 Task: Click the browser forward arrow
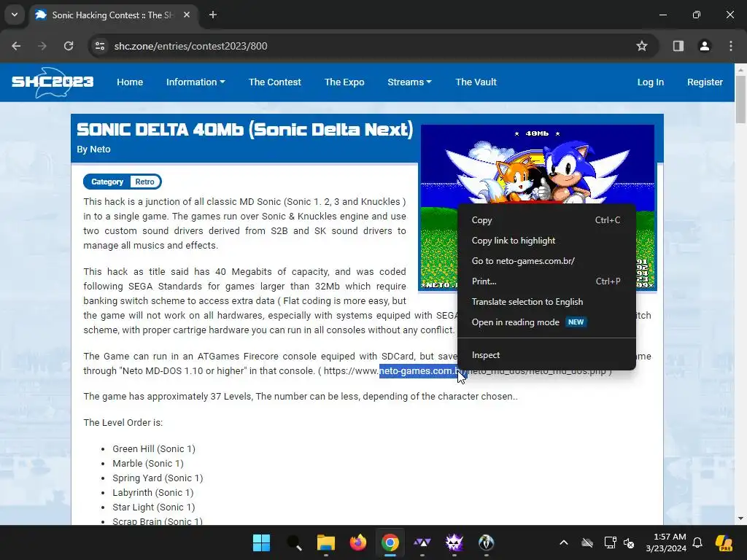[x=42, y=46]
